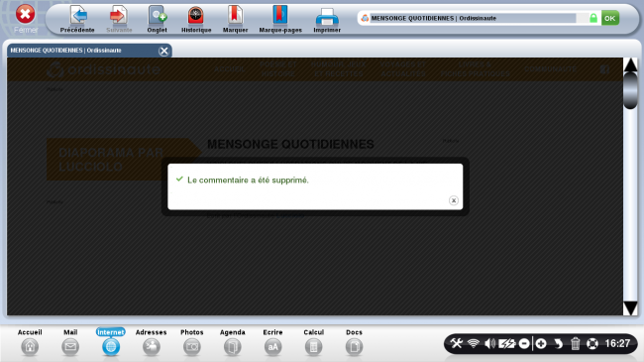Open the Internet globe app

pyautogui.click(x=111, y=342)
